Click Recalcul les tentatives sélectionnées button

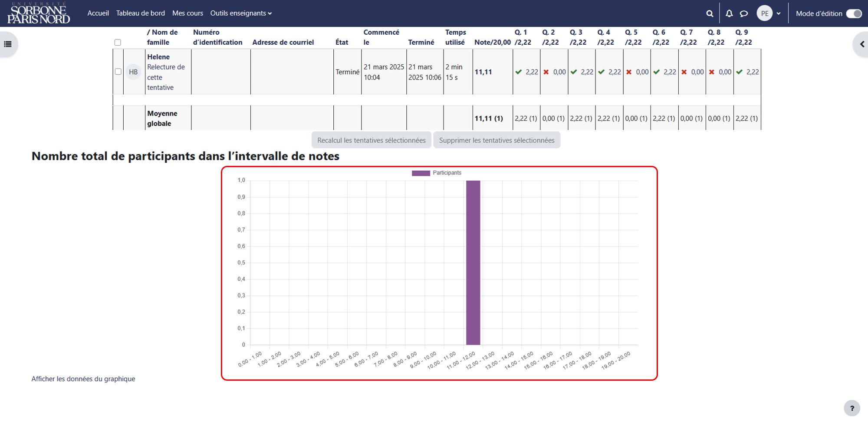(372, 140)
